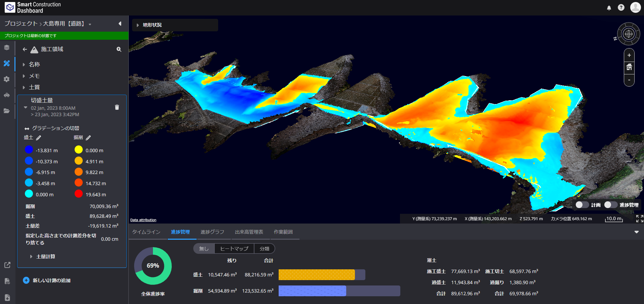Viewport: 644px width, 304px height.
Task: Open the Data attribution link
Action: coord(143,220)
